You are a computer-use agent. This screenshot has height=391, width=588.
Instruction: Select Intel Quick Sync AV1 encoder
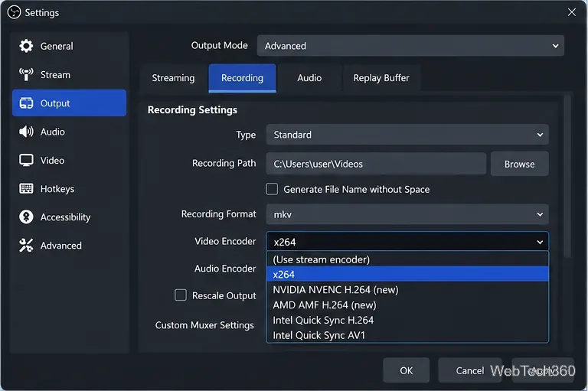[407, 335]
